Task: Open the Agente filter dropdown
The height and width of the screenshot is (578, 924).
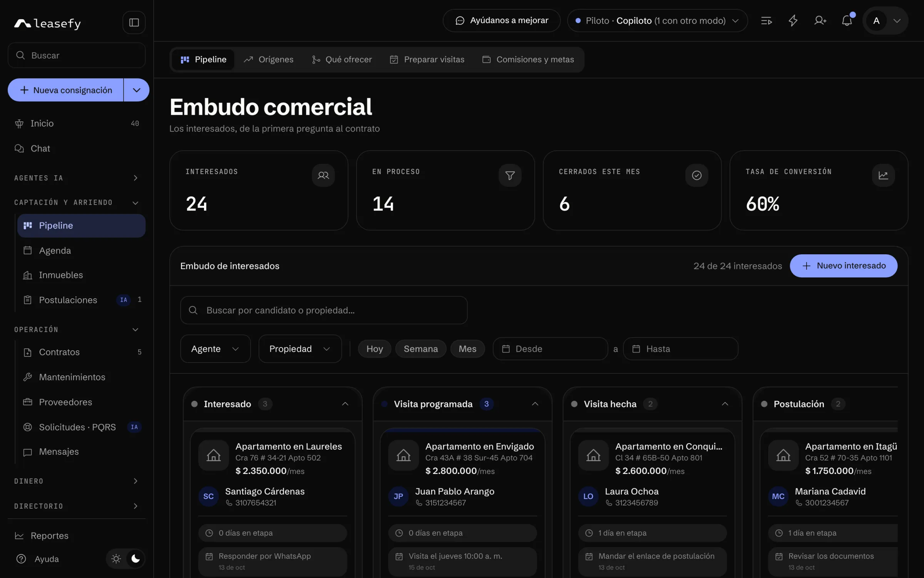Action: coord(215,349)
